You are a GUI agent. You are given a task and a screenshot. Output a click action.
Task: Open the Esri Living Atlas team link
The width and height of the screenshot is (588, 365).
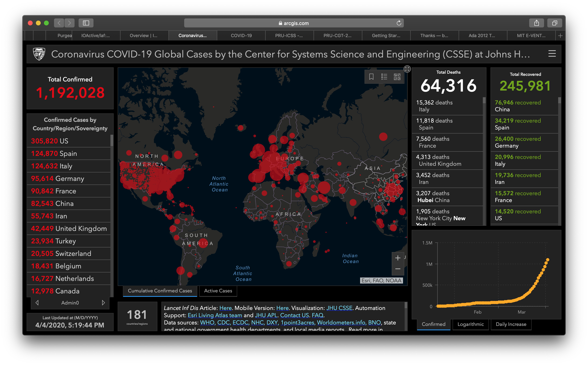[x=215, y=315]
